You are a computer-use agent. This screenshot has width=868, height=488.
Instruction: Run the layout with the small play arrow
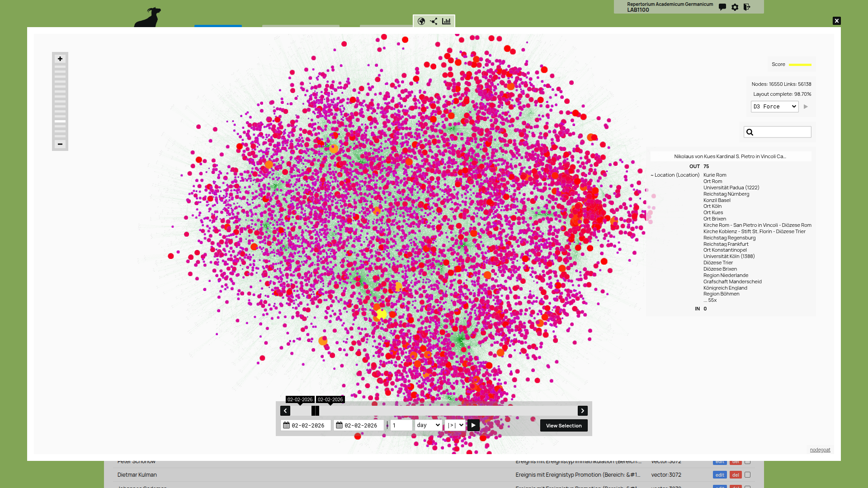click(x=806, y=107)
